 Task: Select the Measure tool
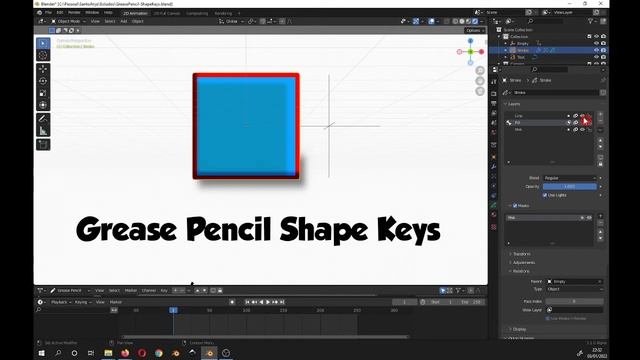(x=43, y=131)
